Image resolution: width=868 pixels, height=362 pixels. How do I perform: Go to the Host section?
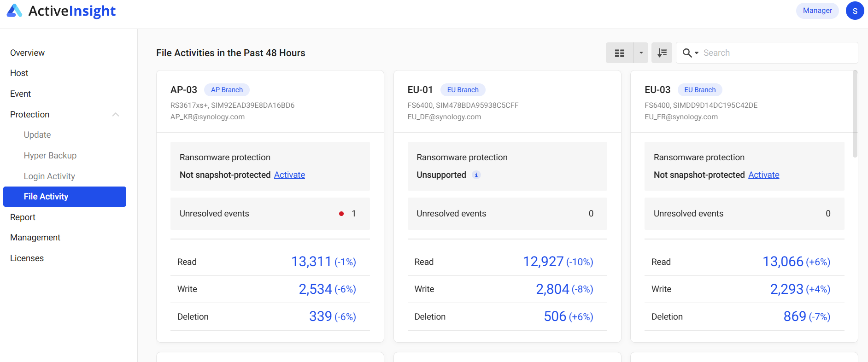(19, 73)
